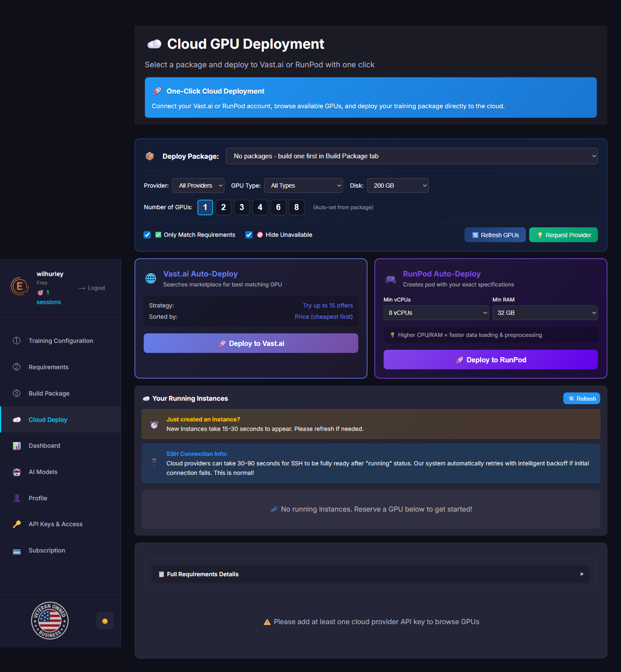This screenshot has height=672, width=621.
Task: Go to Training Configuration step
Action: click(61, 341)
